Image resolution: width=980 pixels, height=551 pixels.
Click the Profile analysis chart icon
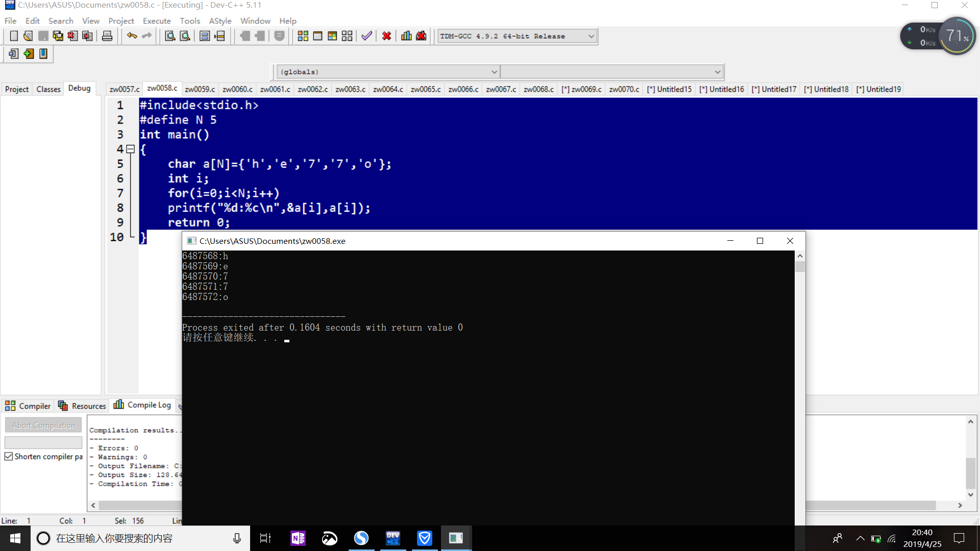(406, 36)
